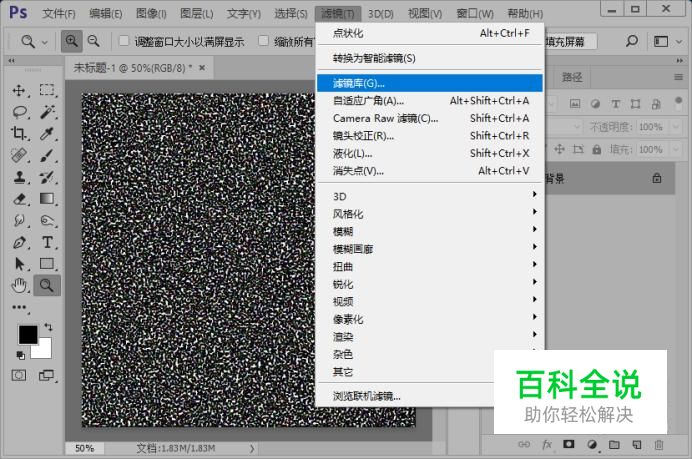Viewport: 692px width, 459px height.
Task: Open the opacity 100% dropdown
Action: click(676, 127)
